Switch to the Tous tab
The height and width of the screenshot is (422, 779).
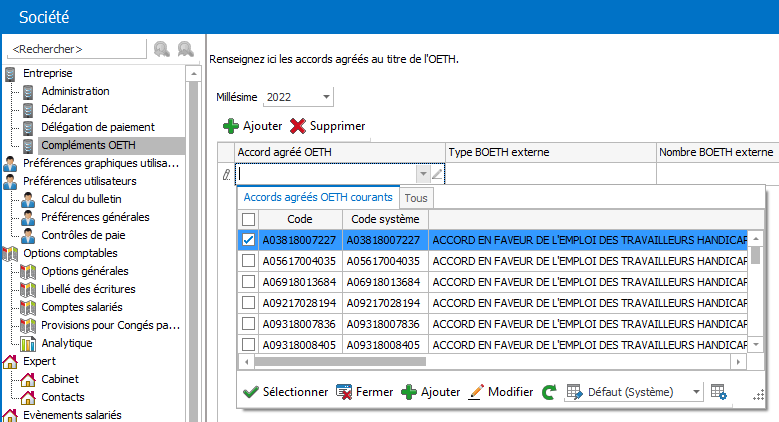pyautogui.click(x=416, y=198)
